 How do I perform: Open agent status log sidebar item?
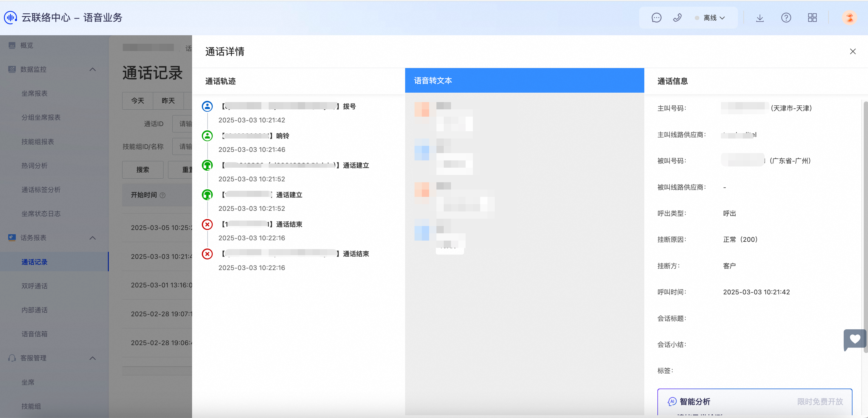[x=41, y=214]
